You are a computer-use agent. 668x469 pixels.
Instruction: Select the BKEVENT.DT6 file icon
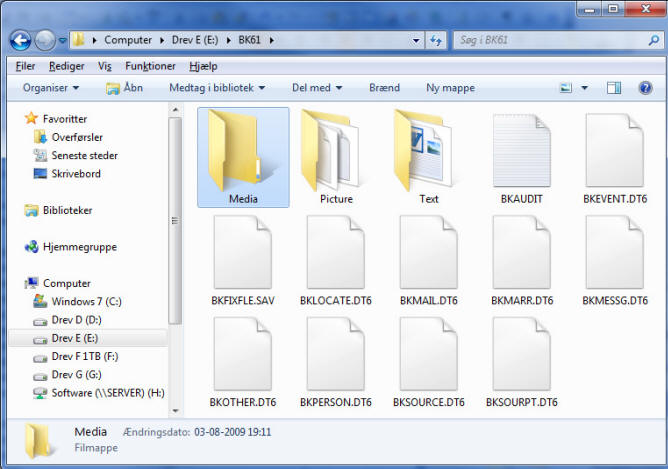click(x=615, y=151)
